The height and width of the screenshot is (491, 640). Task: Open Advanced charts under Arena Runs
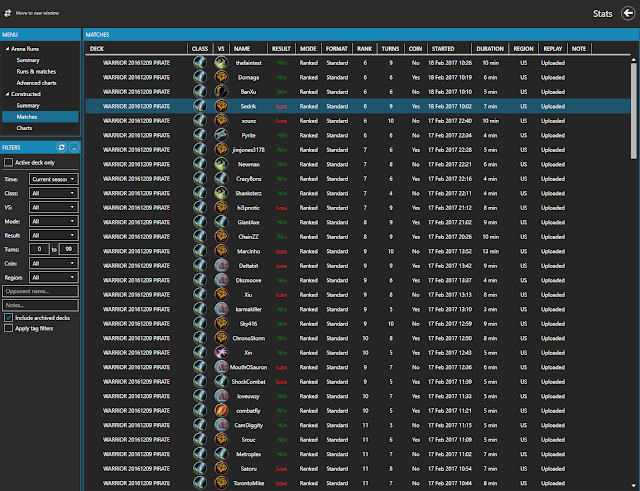click(x=36, y=83)
